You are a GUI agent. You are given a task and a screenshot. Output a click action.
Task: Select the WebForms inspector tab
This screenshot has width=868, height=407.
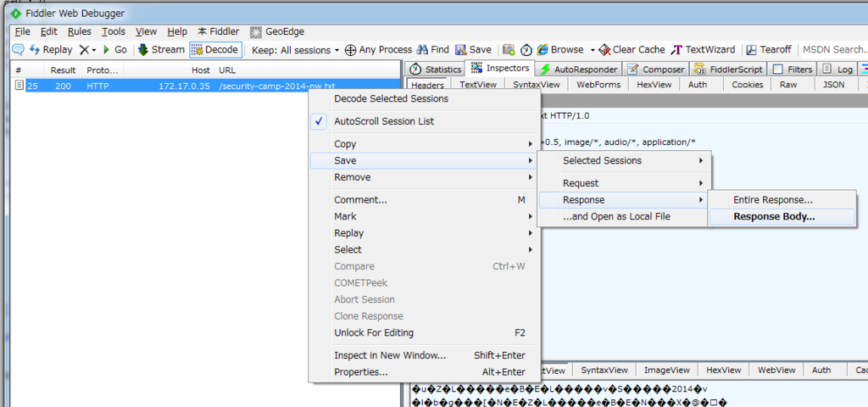coord(597,85)
